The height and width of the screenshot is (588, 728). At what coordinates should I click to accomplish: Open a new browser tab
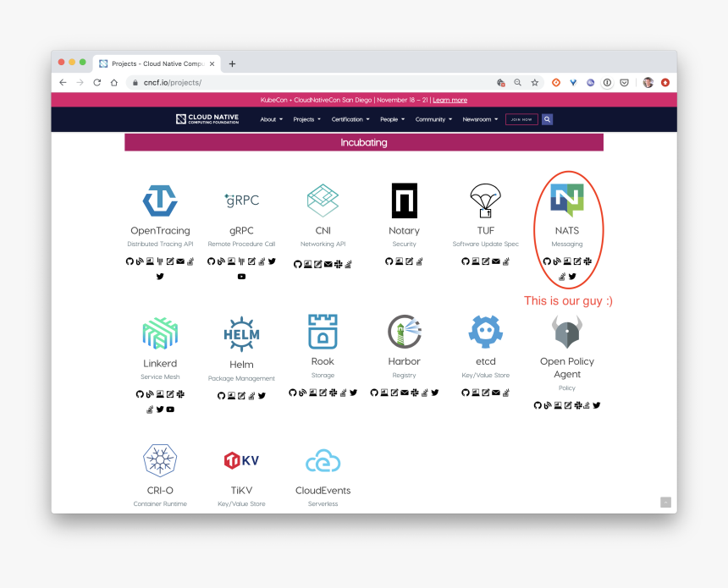click(232, 63)
